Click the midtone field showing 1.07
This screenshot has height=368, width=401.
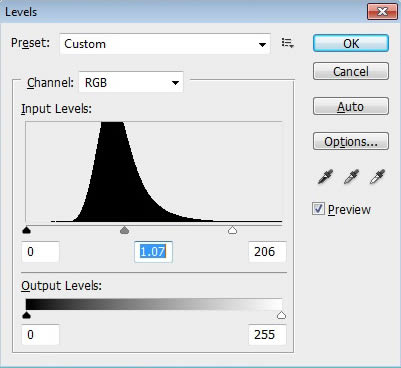(153, 252)
